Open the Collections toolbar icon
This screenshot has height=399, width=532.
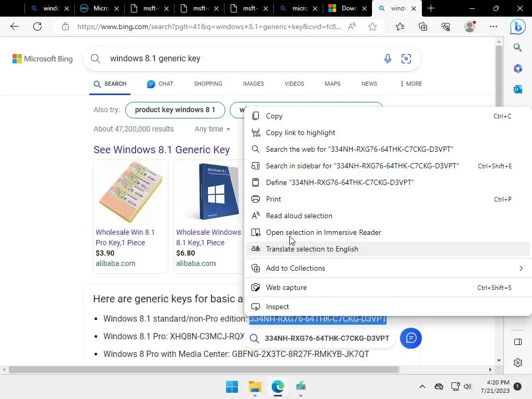point(423,26)
